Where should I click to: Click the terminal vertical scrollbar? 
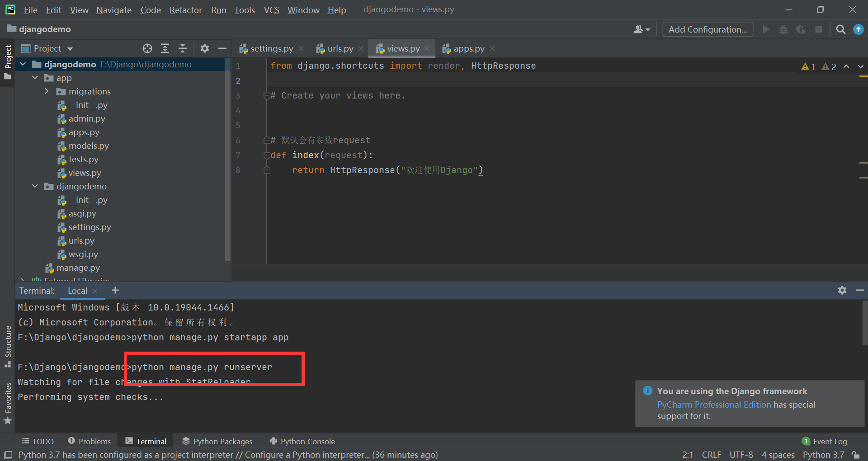pos(865,323)
